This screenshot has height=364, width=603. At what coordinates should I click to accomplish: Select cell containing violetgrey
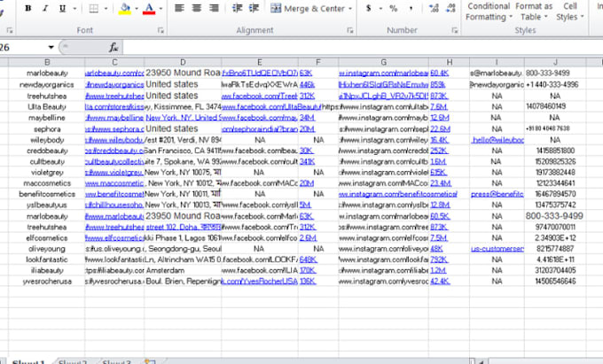click(47, 173)
